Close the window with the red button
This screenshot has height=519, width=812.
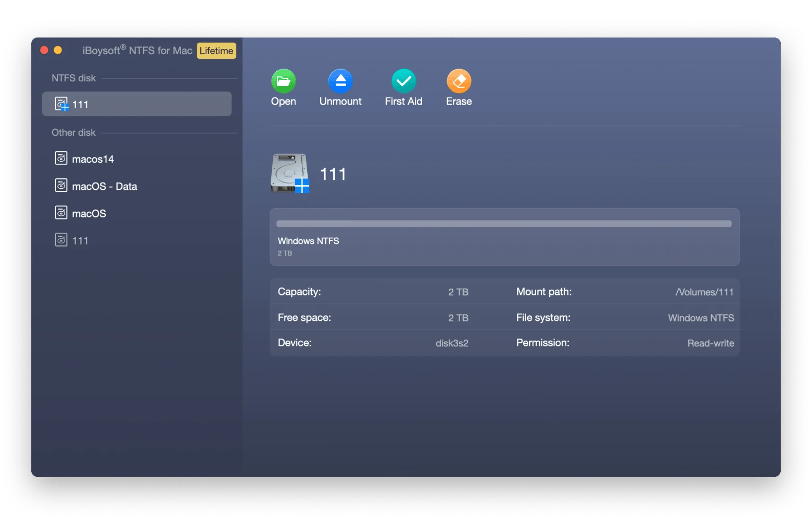pyautogui.click(x=44, y=50)
